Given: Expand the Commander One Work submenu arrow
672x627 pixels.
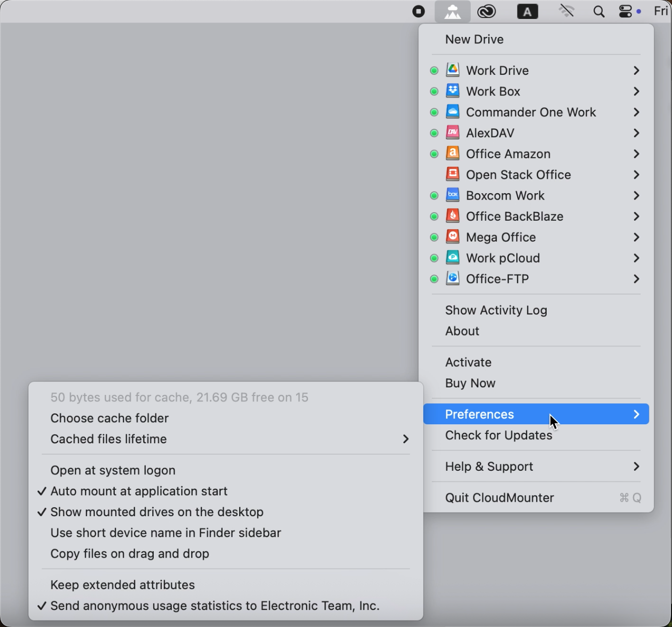Looking at the screenshot, I should coord(637,112).
